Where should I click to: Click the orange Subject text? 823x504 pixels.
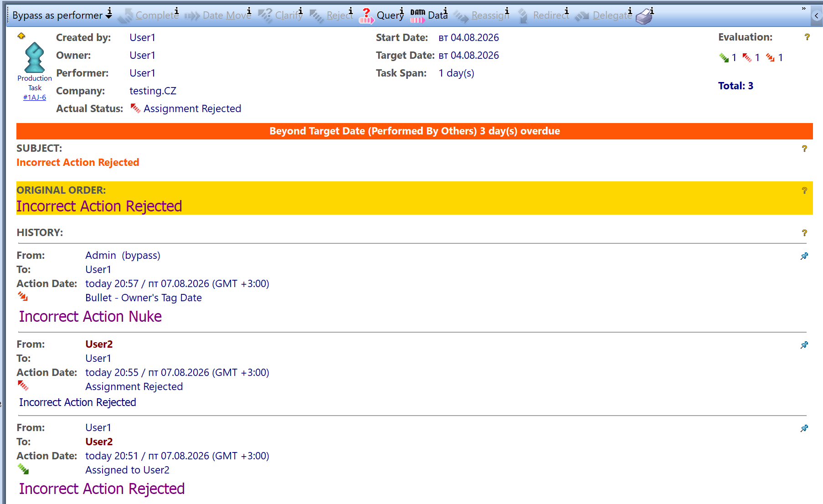click(x=78, y=162)
